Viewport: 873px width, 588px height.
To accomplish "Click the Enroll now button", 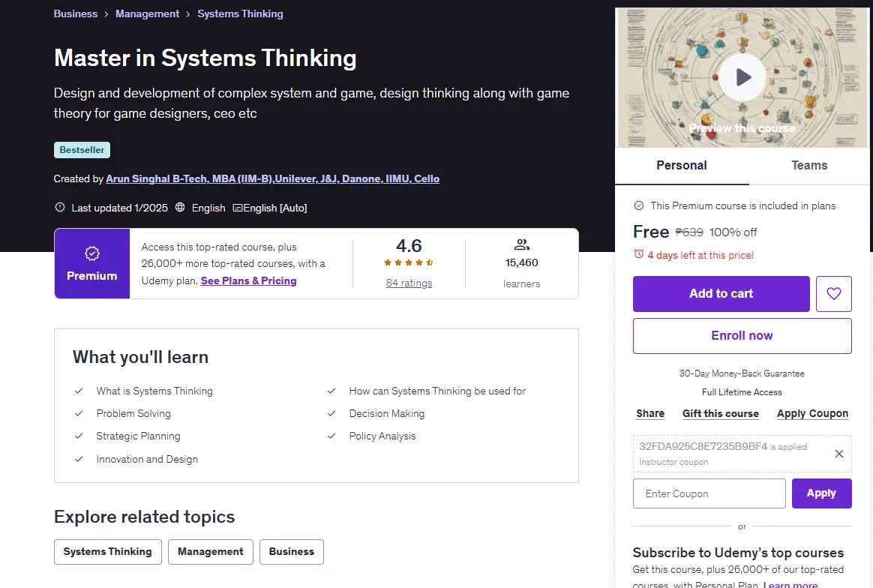I will pos(742,336).
